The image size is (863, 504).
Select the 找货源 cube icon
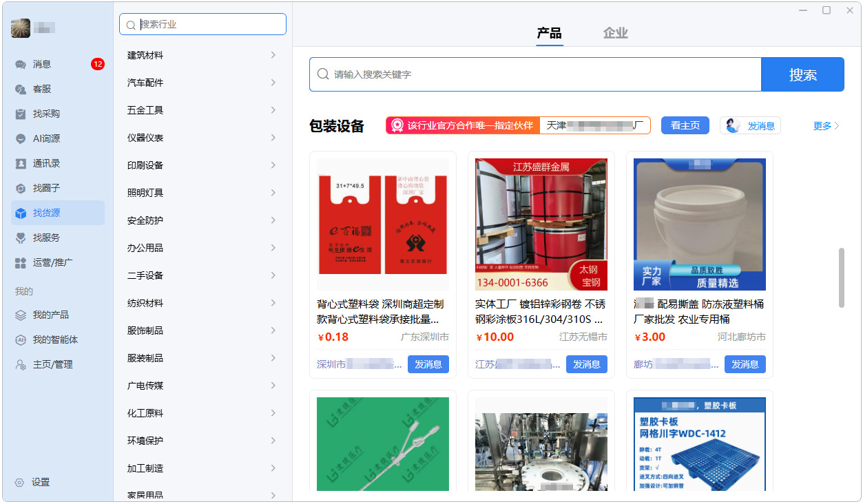[x=21, y=213]
